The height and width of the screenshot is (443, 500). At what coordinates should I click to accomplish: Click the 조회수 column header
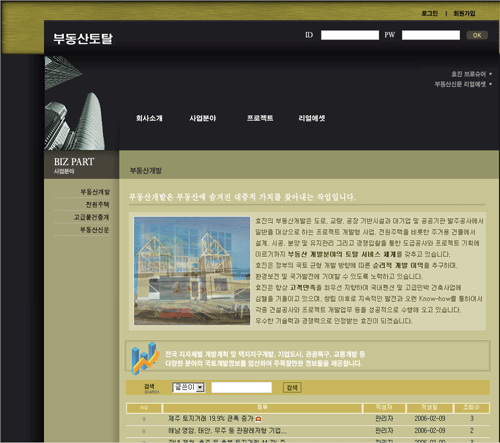click(x=471, y=408)
